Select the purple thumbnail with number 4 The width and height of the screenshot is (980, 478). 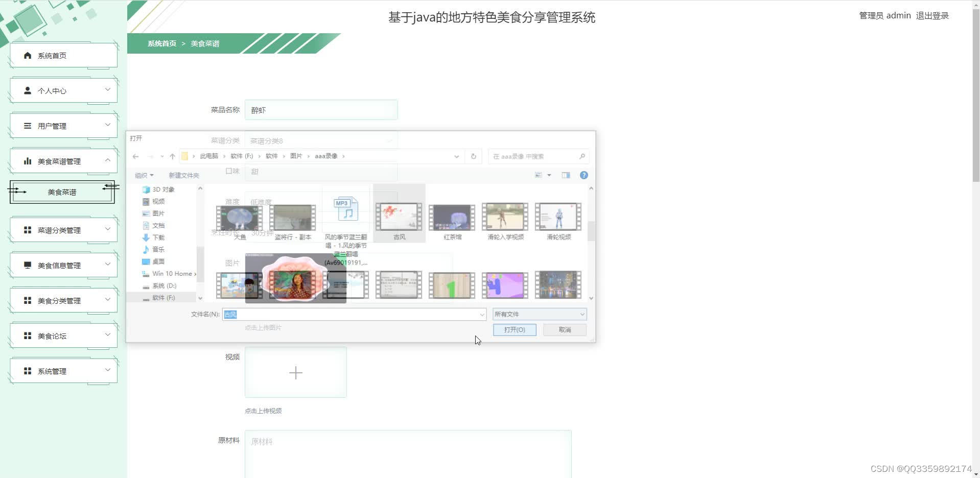pyautogui.click(x=505, y=285)
